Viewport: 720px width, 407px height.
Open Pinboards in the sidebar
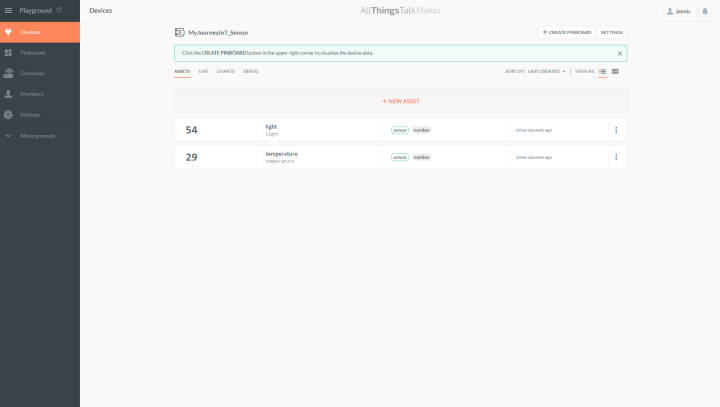coord(40,53)
